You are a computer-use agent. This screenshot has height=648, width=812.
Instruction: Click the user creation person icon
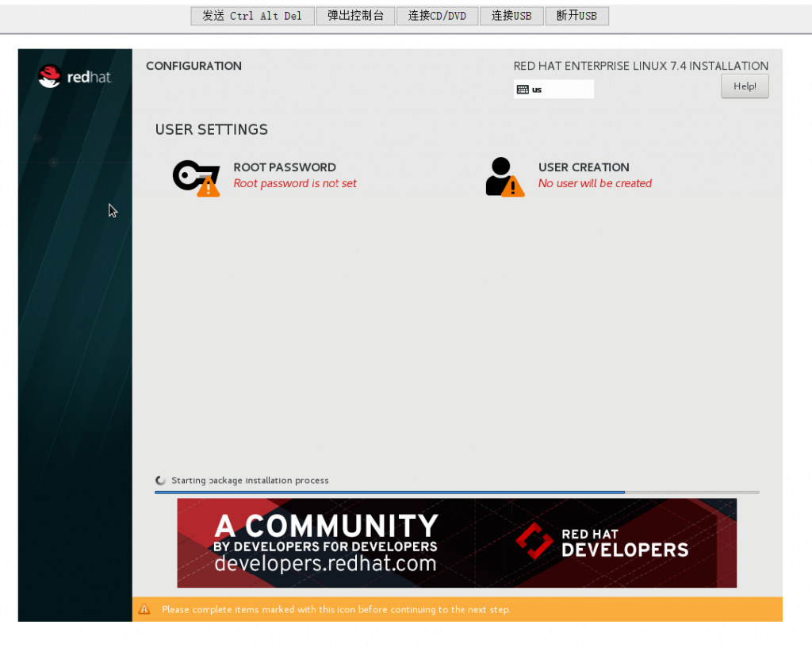coord(505,177)
